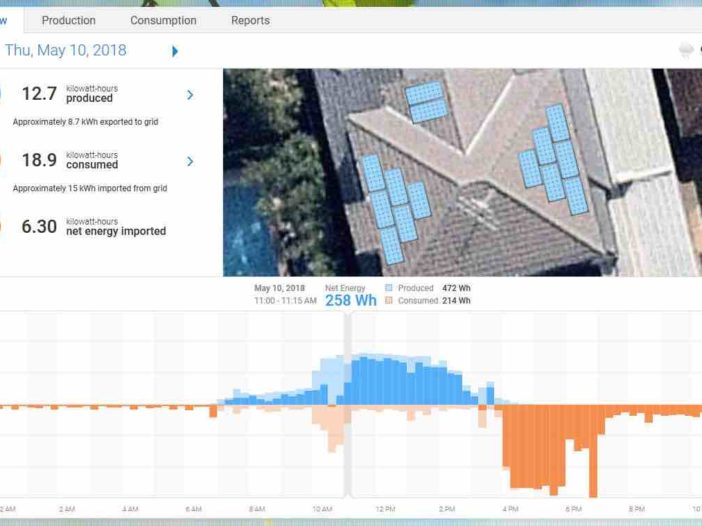Expand the 12.7 kWh produced details
The height and width of the screenshot is (526, 702).
click(x=190, y=95)
